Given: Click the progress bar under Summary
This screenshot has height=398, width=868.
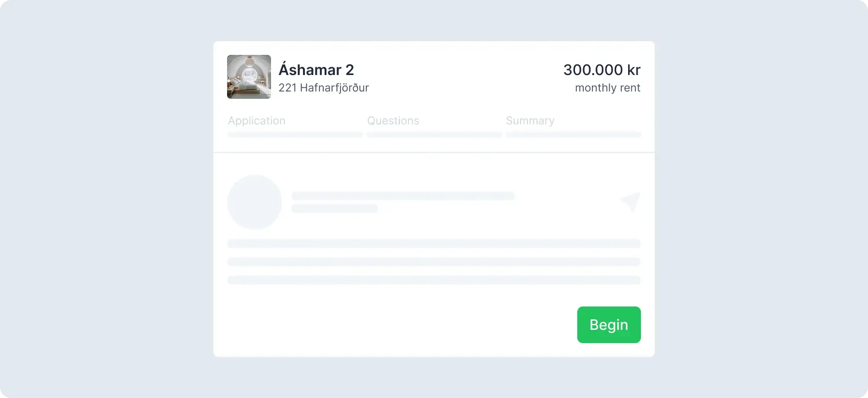Looking at the screenshot, I should [x=573, y=134].
